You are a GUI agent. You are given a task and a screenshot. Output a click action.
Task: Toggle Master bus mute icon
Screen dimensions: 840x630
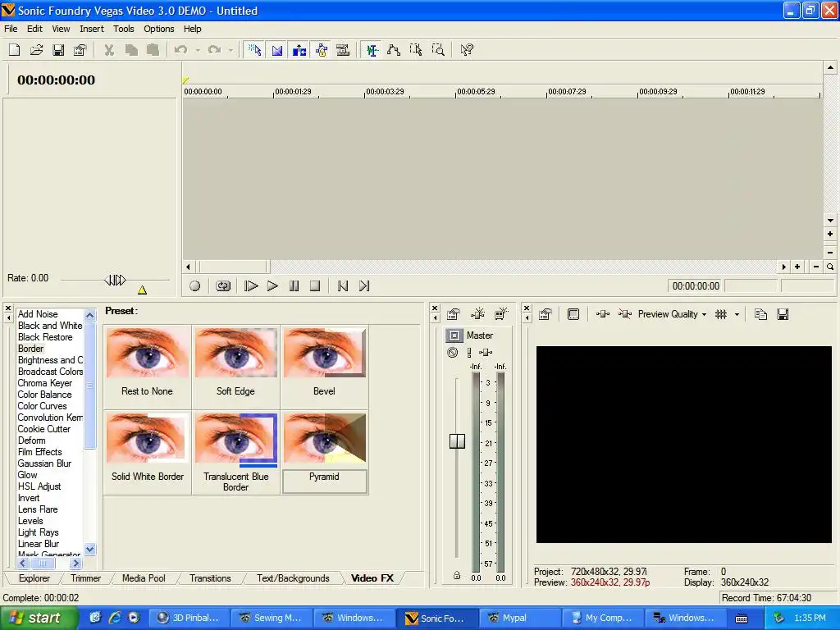453,353
